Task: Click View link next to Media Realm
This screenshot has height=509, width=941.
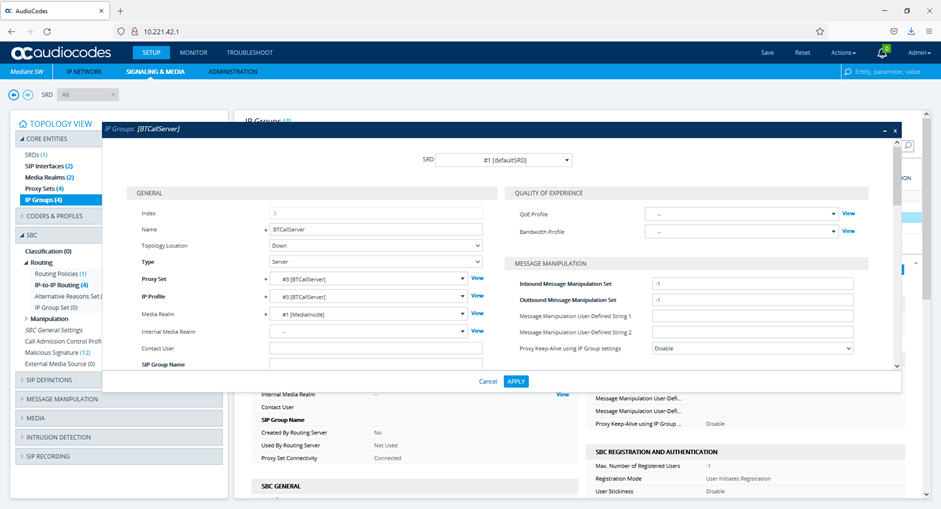Action: (477, 313)
